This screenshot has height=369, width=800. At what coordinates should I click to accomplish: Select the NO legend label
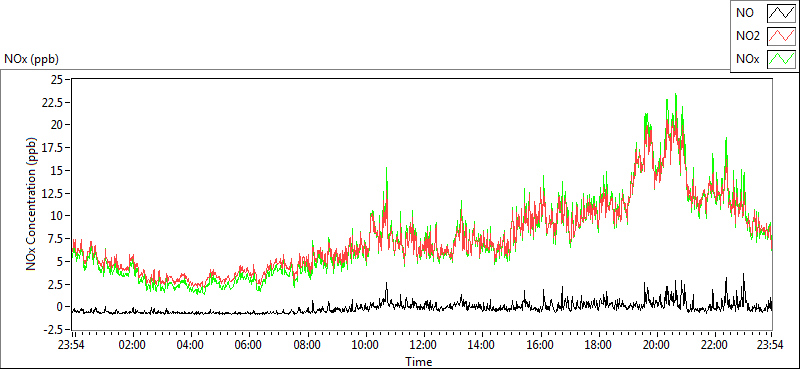pyautogui.click(x=745, y=13)
